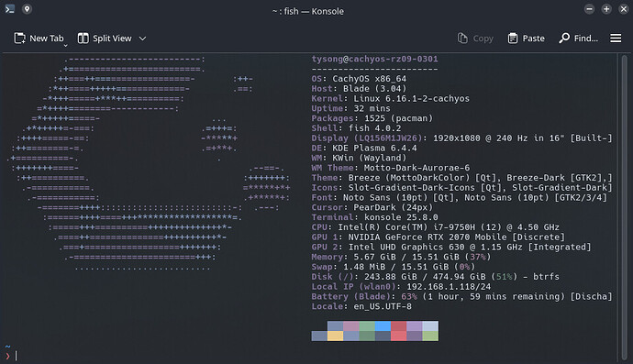The width and height of the screenshot is (633, 364).
Task: Click the Copy toolbar button
Action: [475, 39]
